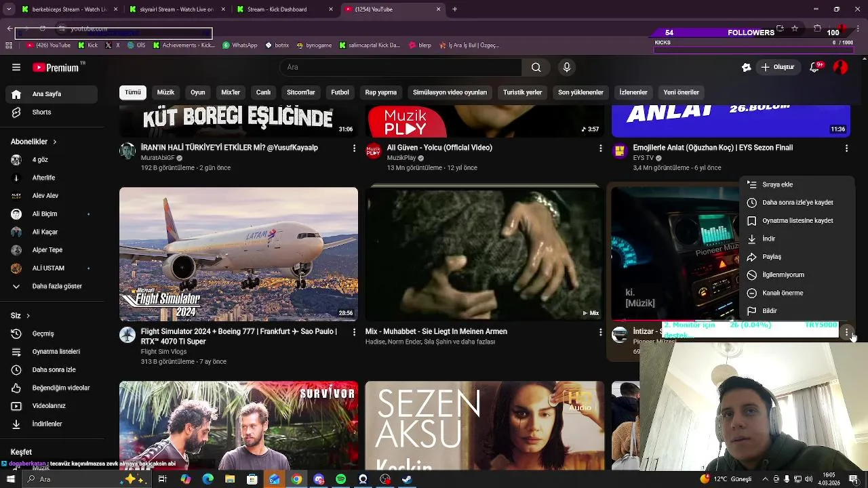Open Spotify from the taskbar
868x488 pixels.
[x=340, y=479]
